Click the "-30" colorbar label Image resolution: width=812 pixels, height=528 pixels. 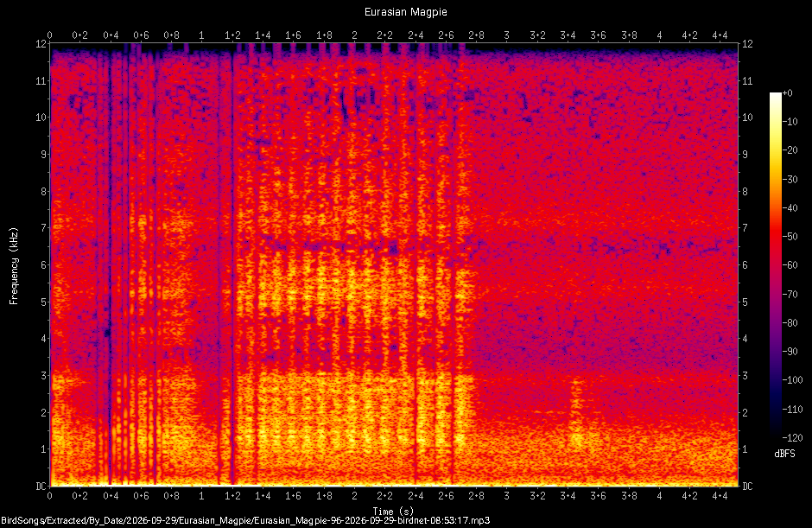click(790, 179)
